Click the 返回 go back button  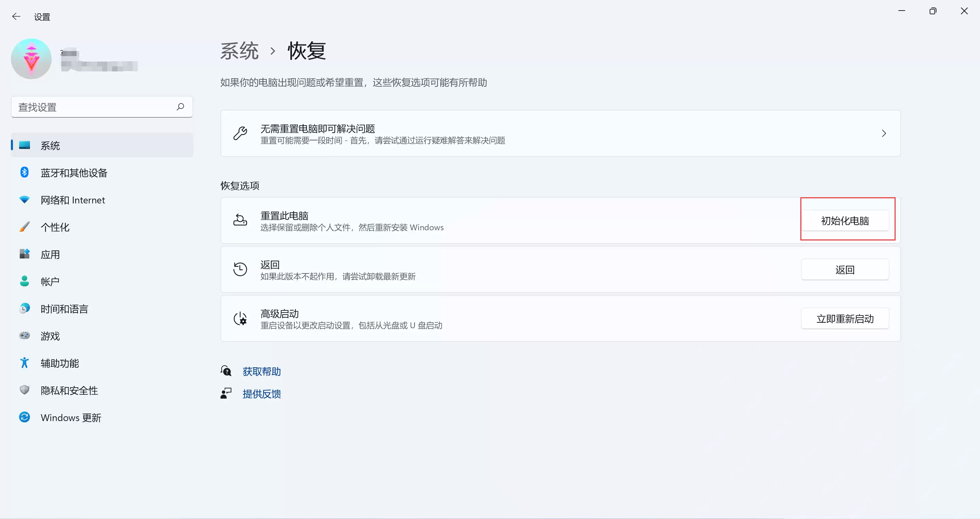(845, 270)
